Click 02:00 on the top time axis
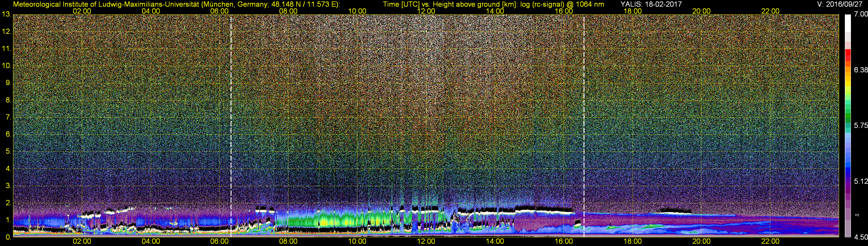 pyautogui.click(x=82, y=11)
